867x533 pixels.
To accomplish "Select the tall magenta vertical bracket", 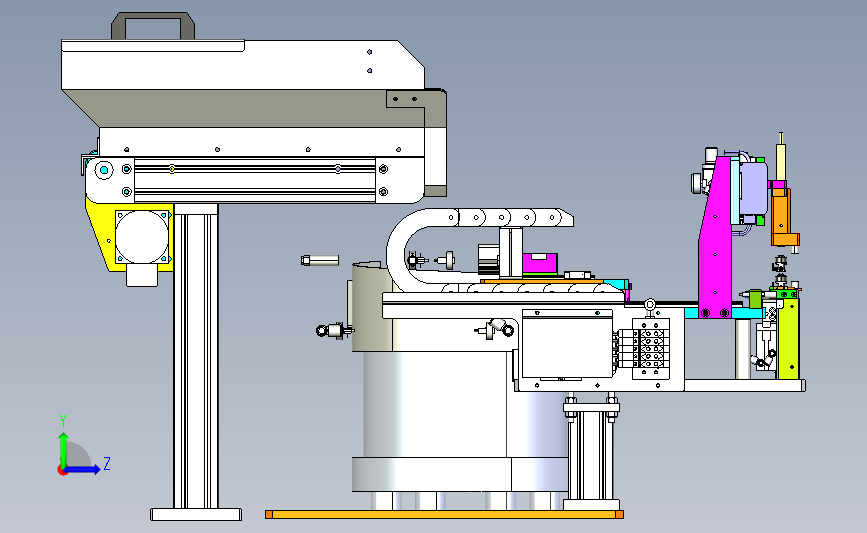I will tap(716, 238).
